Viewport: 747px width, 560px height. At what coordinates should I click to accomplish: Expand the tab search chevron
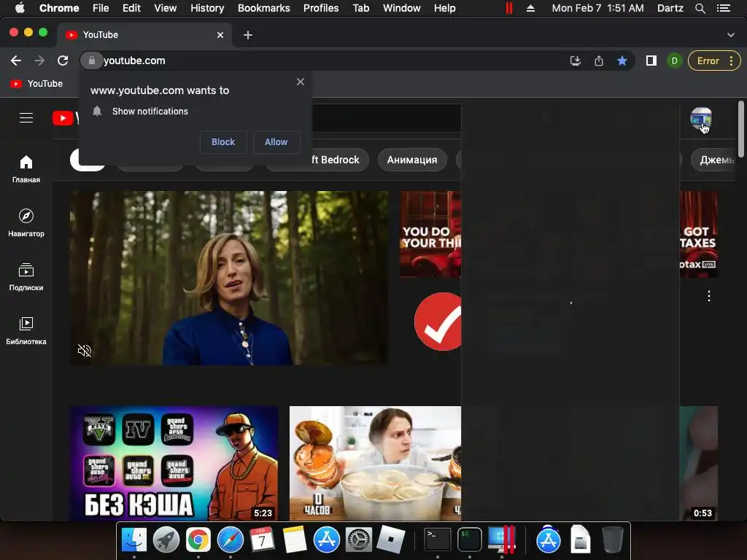[731, 35]
